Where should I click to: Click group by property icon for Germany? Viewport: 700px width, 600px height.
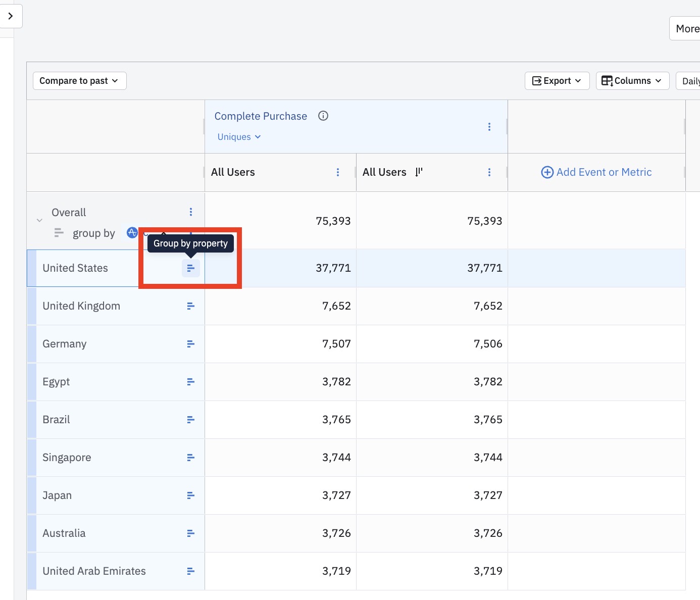click(190, 344)
